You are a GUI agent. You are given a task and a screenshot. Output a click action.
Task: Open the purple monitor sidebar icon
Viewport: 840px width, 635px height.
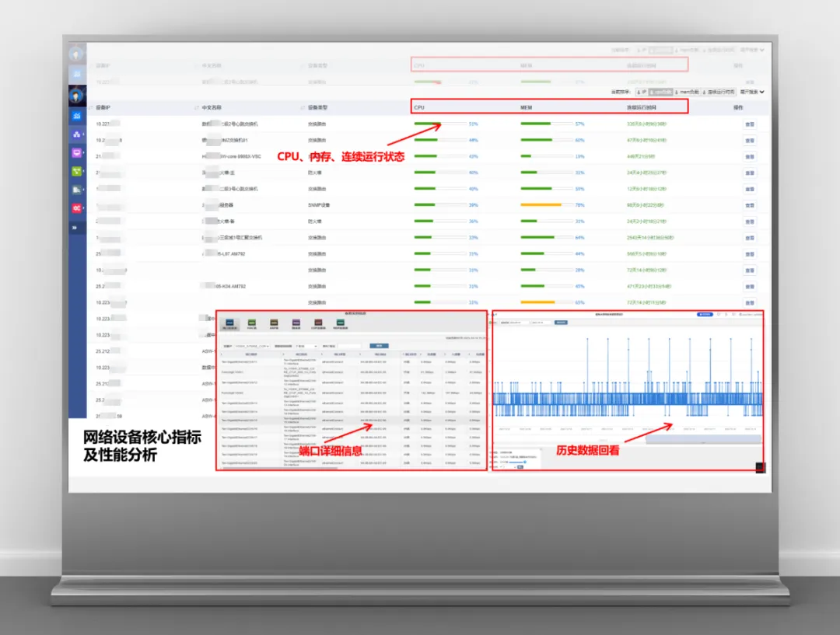coord(76,153)
